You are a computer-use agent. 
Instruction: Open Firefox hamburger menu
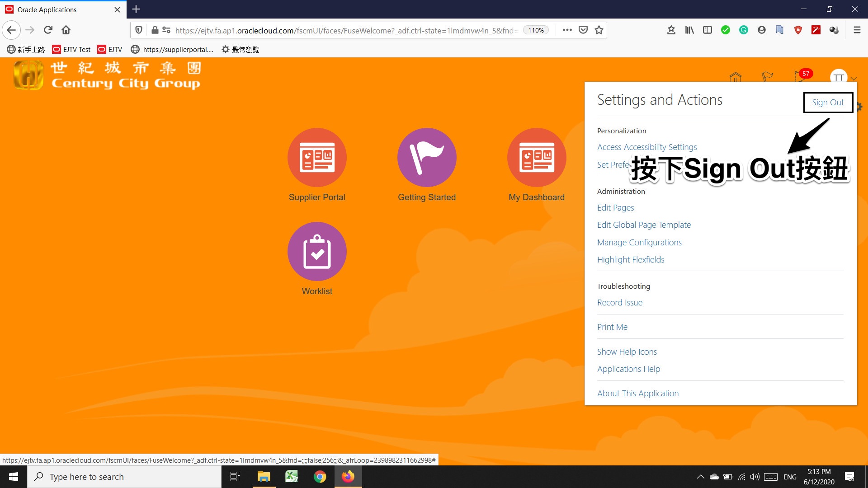(x=857, y=30)
